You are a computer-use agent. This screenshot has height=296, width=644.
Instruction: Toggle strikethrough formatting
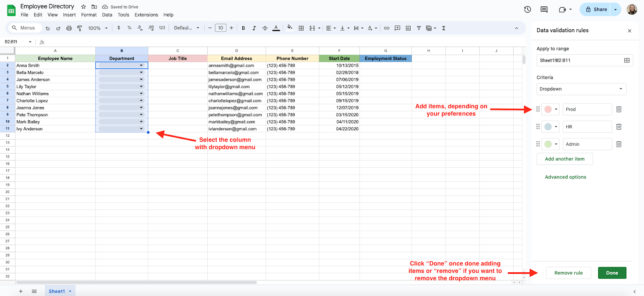265,28
